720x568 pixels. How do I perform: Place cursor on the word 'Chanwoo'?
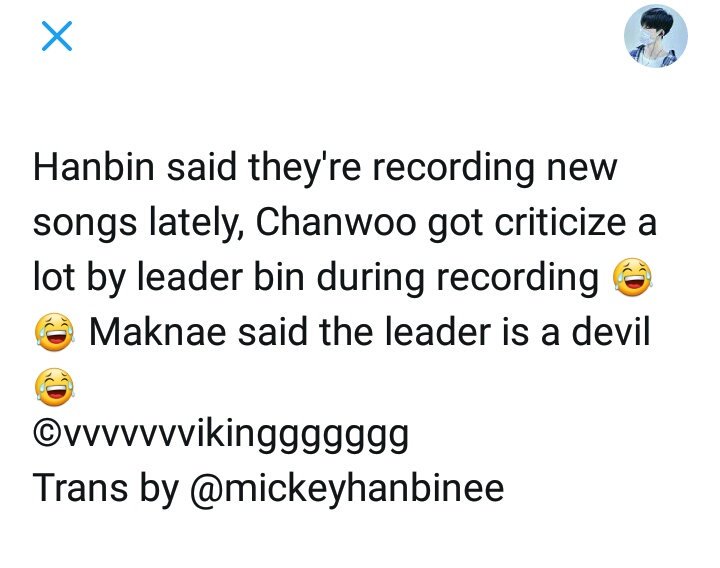click(335, 222)
